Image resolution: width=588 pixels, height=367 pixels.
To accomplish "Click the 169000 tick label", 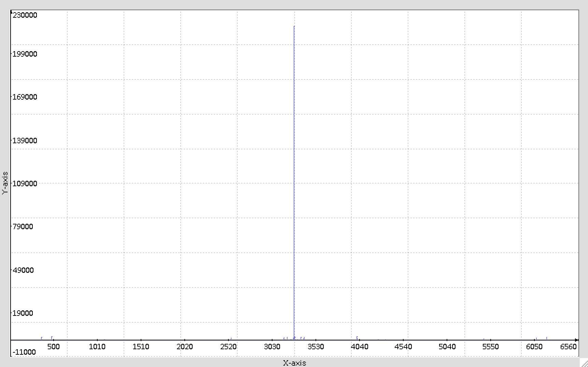I will (x=25, y=97).
